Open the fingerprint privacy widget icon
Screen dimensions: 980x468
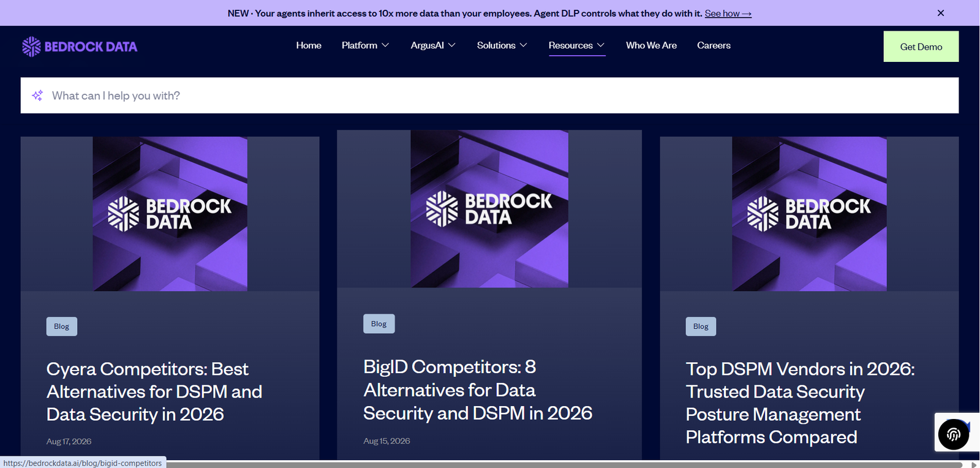[954, 434]
